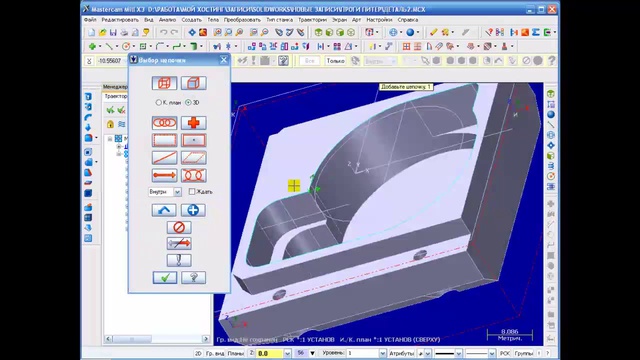Open the Траектории menu
The width and height of the screenshot is (640, 360).
(312, 20)
